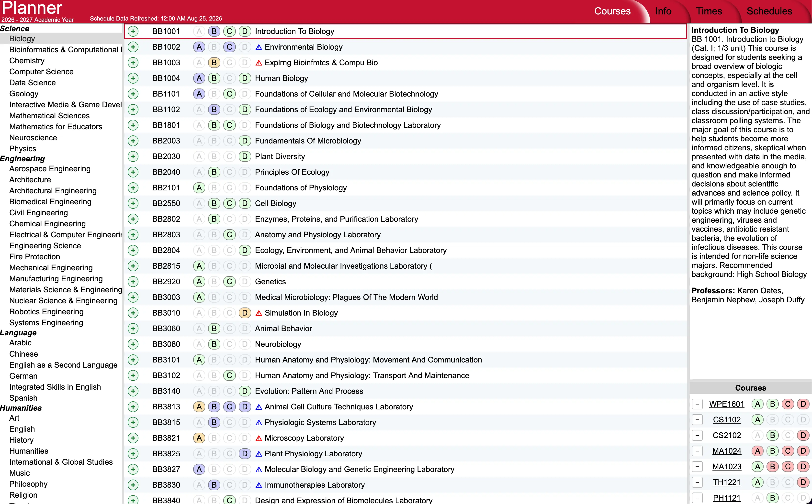Select Genetics course row title

tap(271, 282)
